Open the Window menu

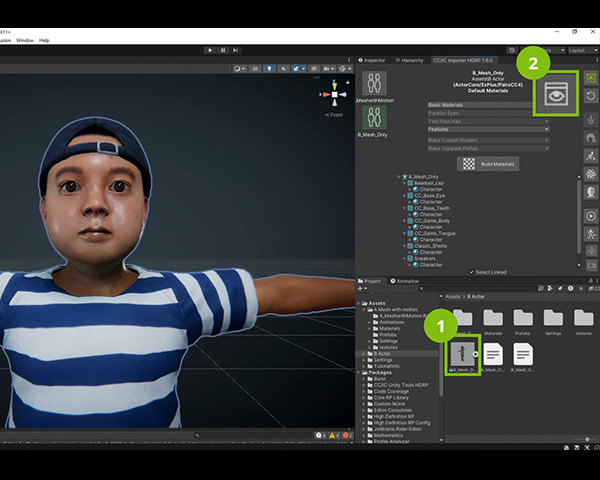(x=25, y=40)
